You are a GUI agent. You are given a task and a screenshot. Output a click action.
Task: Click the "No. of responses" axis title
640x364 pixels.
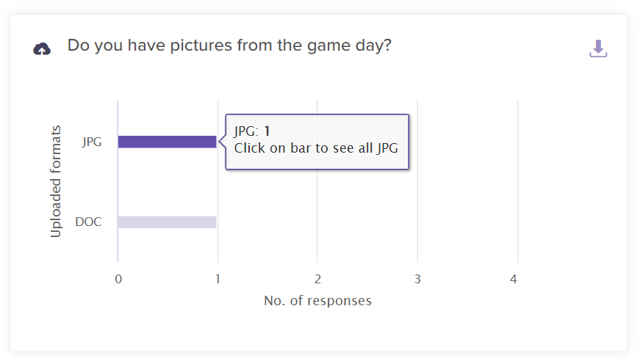tap(317, 301)
